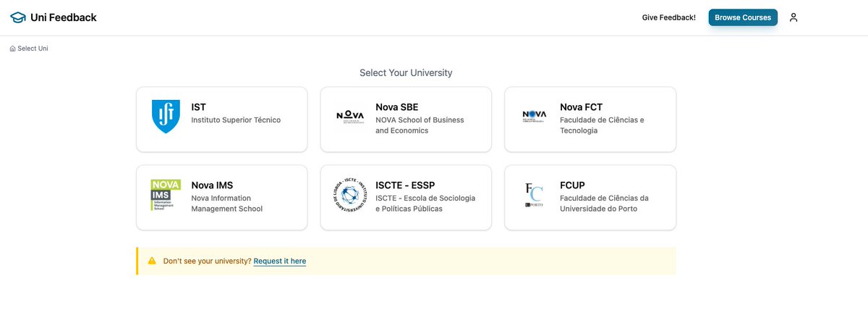Go to the Uni Feedback home title
Image resolution: width=868 pixels, height=318 pixels.
pyautogui.click(x=64, y=17)
